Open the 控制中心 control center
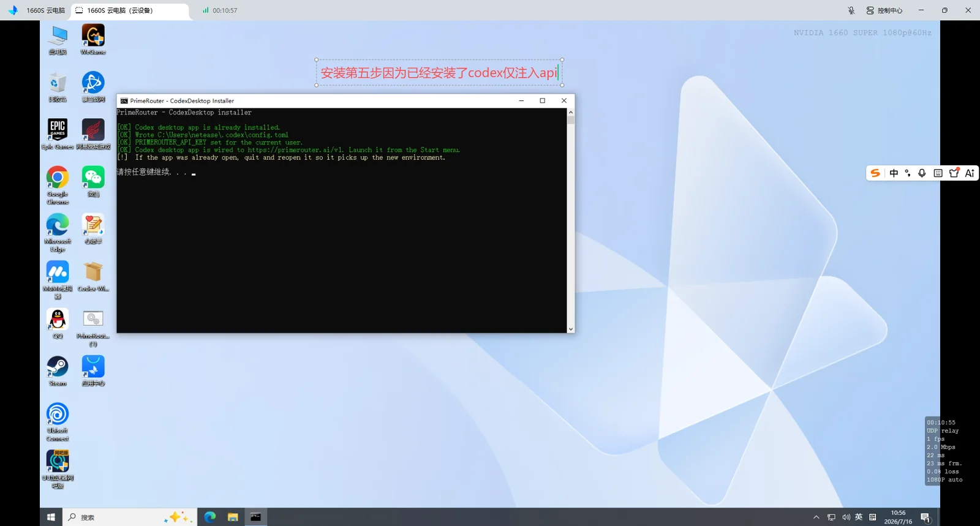980x526 pixels. (x=884, y=10)
